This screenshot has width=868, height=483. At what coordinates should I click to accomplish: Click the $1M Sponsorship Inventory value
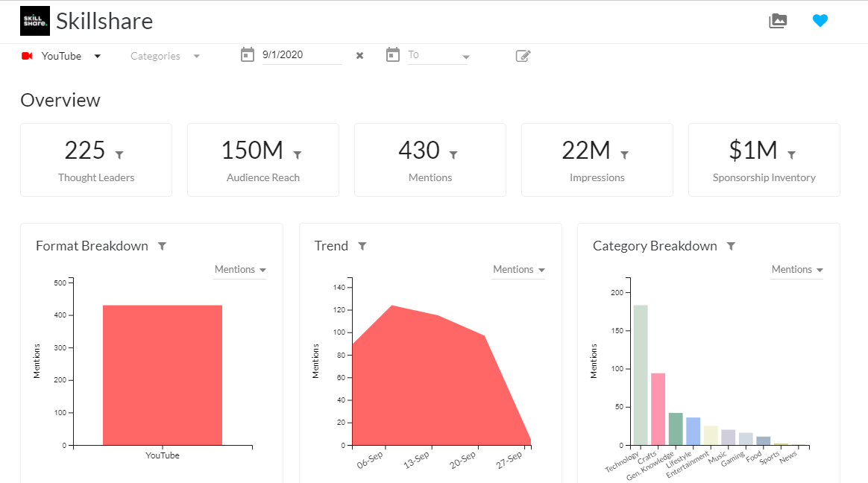point(753,151)
